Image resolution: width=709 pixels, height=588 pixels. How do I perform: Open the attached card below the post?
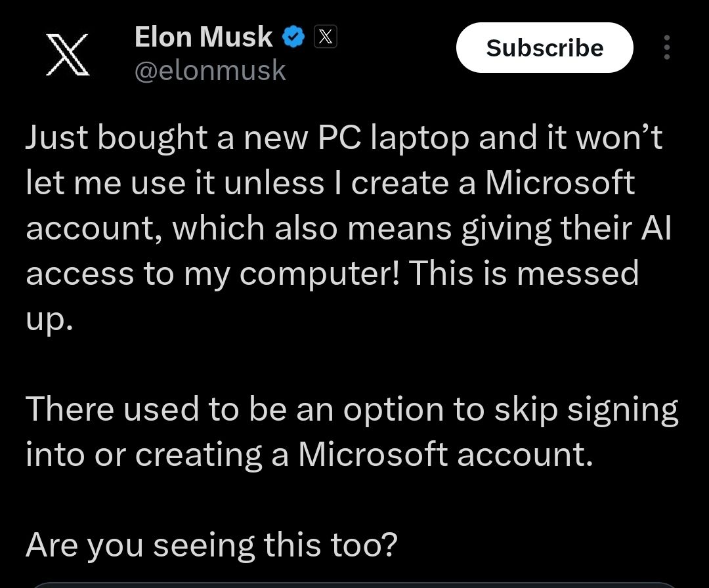click(x=354, y=585)
